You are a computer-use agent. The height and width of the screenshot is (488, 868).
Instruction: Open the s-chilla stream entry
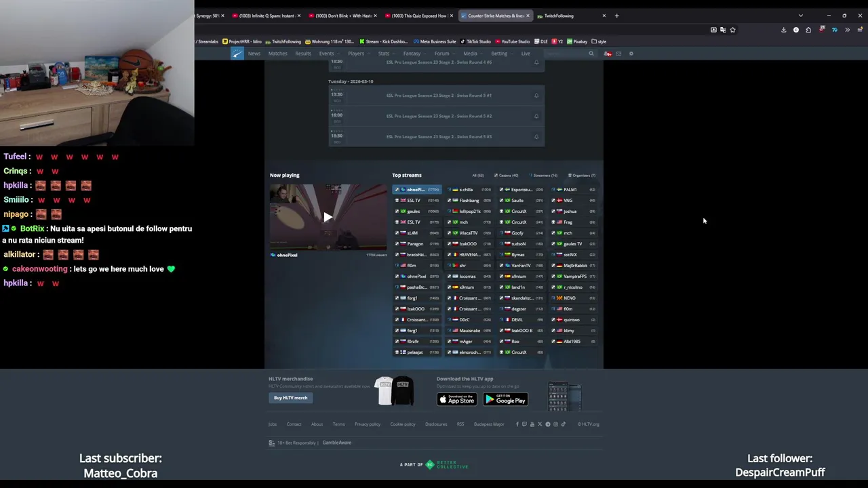pyautogui.click(x=469, y=190)
